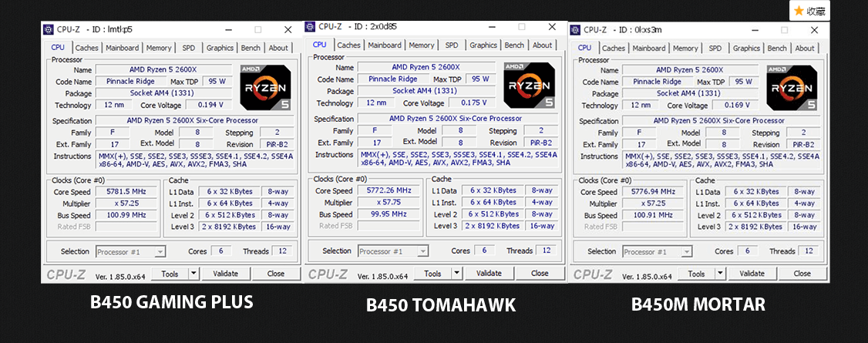Viewport: 868px width, 343px height.
Task: Click bottom Close button in GAMING PLUS window
Action: (x=276, y=274)
